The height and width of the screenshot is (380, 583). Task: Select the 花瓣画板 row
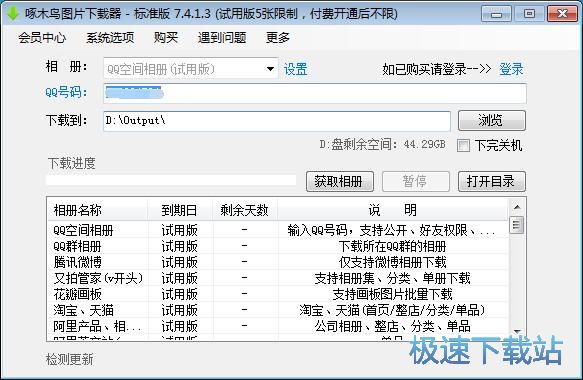click(x=278, y=294)
